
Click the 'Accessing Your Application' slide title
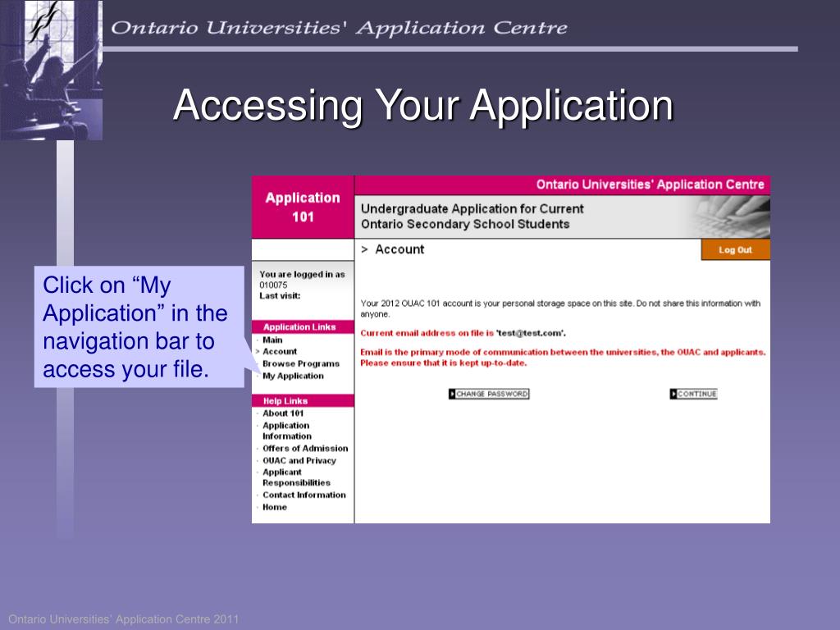coord(423,106)
